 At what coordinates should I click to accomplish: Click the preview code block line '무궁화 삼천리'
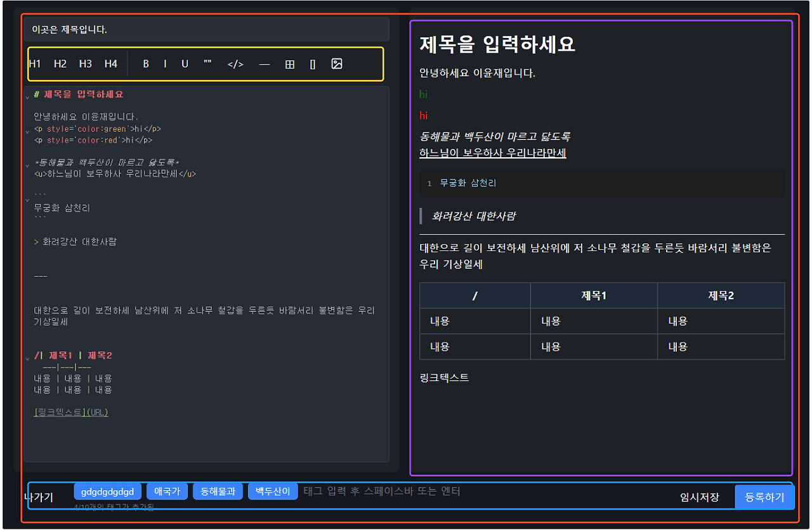tap(468, 183)
